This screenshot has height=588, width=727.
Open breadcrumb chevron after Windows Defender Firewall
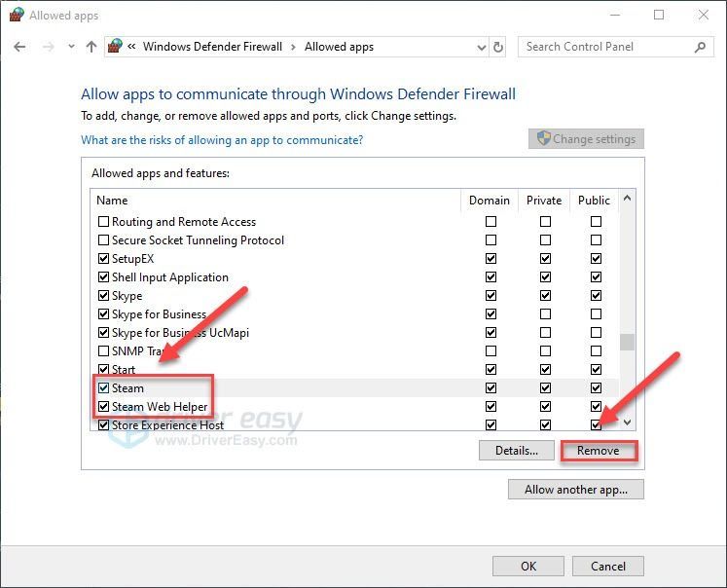click(293, 47)
